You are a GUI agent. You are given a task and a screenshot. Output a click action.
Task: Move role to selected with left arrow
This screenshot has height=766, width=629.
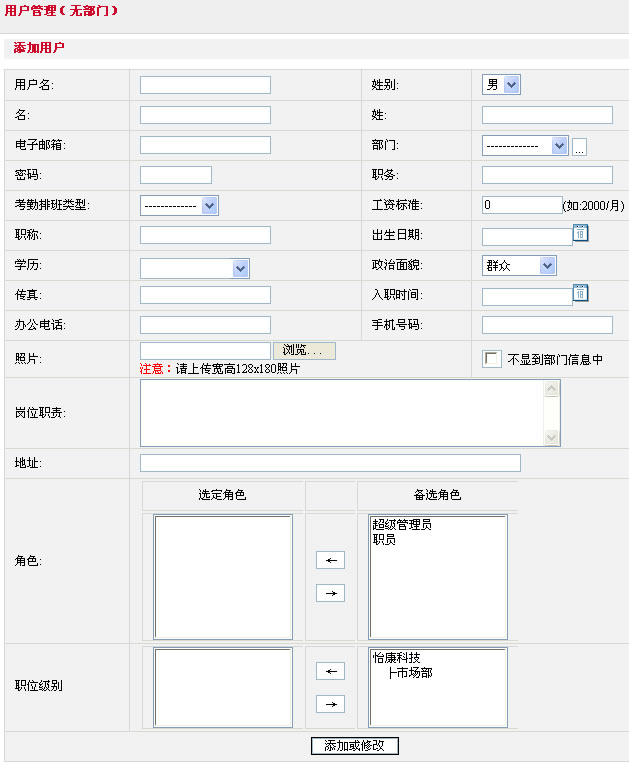click(x=330, y=560)
